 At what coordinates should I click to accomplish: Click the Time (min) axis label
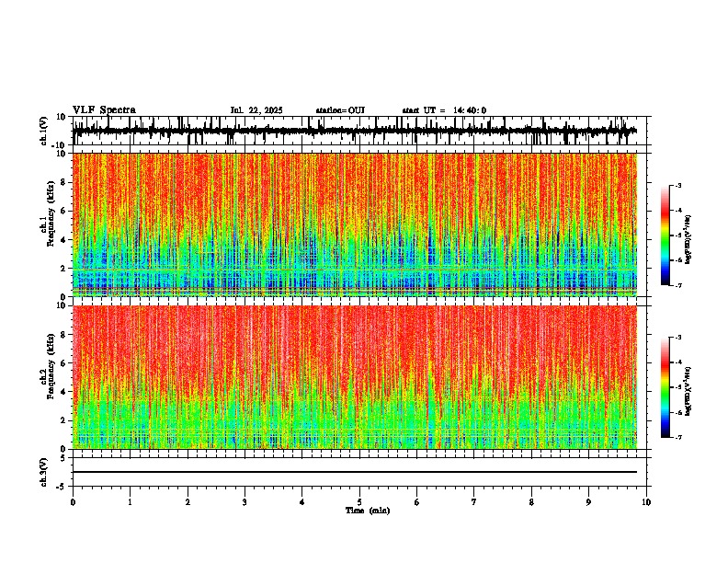pyautogui.click(x=368, y=511)
